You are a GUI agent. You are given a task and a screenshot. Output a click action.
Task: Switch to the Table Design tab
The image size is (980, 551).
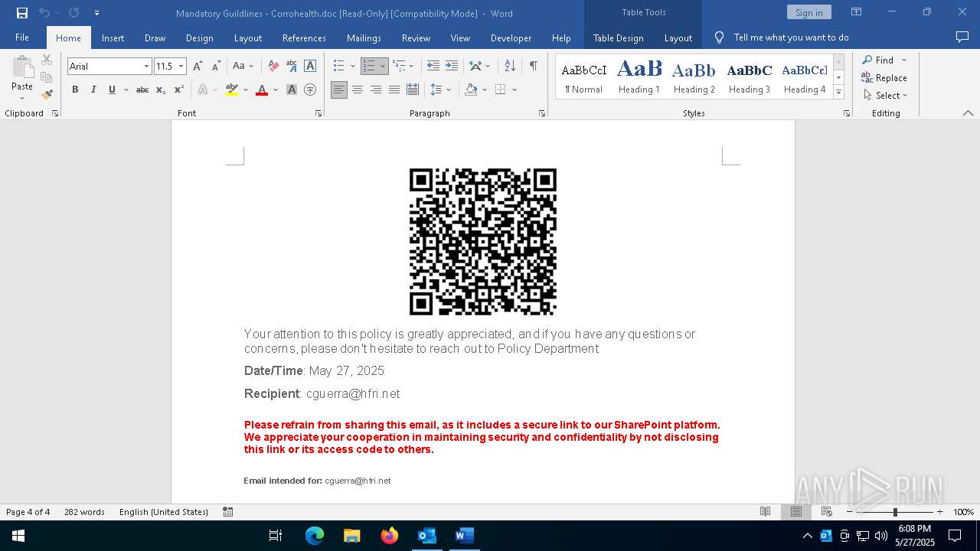coord(618,37)
